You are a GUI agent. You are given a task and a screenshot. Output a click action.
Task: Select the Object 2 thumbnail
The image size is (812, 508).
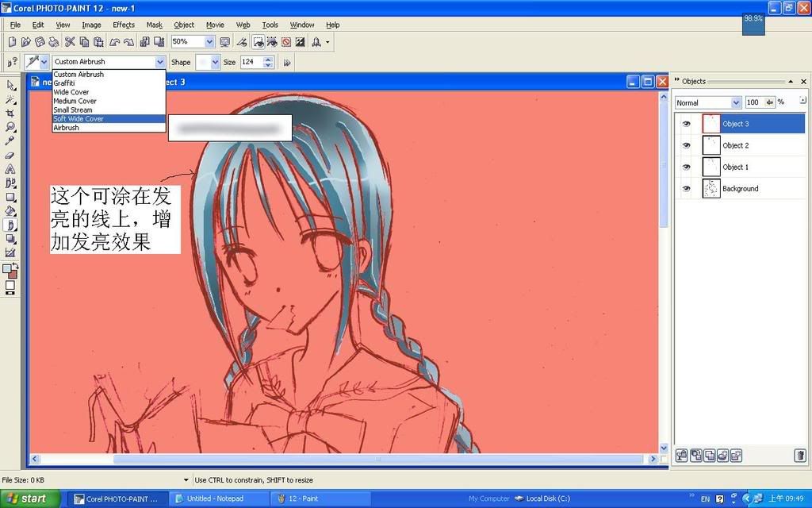[711, 146]
